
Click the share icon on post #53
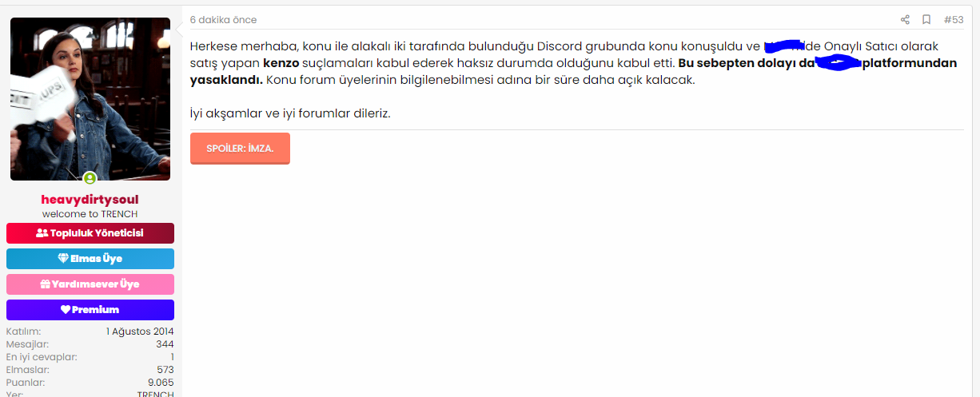pyautogui.click(x=905, y=20)
